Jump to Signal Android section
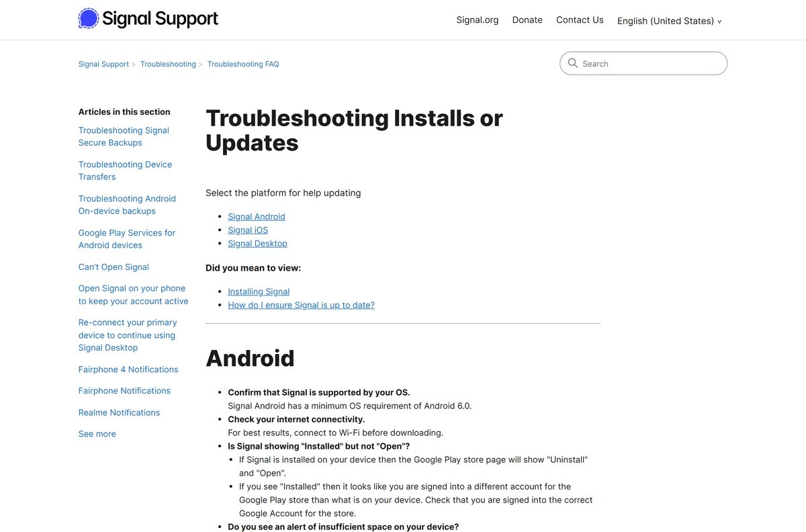Image resolution: width=806 pixels, height=532 pixels. 257,216
